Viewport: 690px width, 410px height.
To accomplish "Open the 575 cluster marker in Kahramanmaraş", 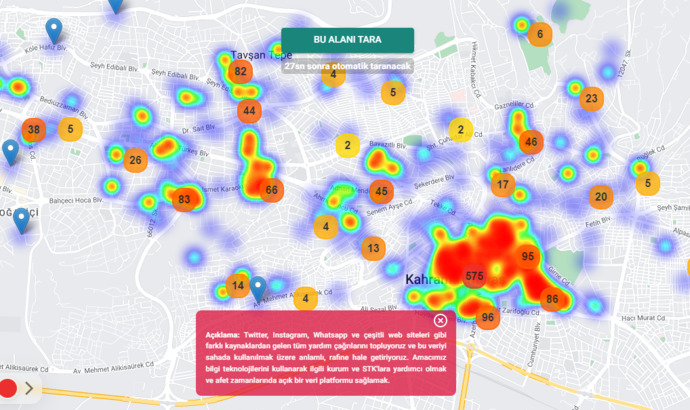I will [x=474, y=276].
